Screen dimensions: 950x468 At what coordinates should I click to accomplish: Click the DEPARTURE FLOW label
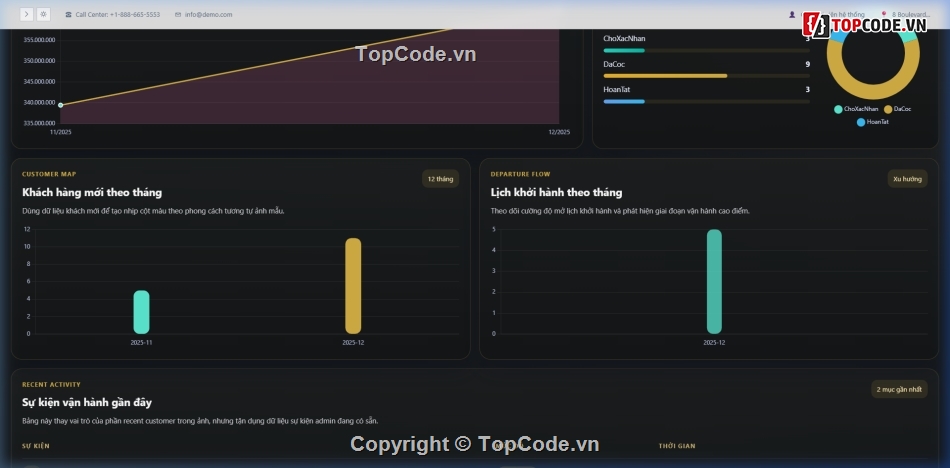pyautogui.click(x=520, y=174)
